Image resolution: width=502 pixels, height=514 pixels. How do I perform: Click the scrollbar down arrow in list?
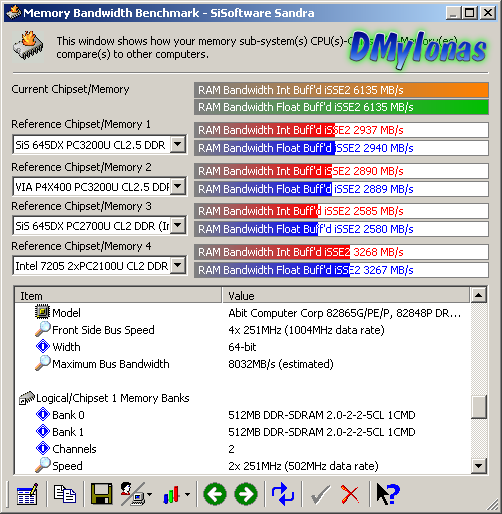click(x=479, y=466)
